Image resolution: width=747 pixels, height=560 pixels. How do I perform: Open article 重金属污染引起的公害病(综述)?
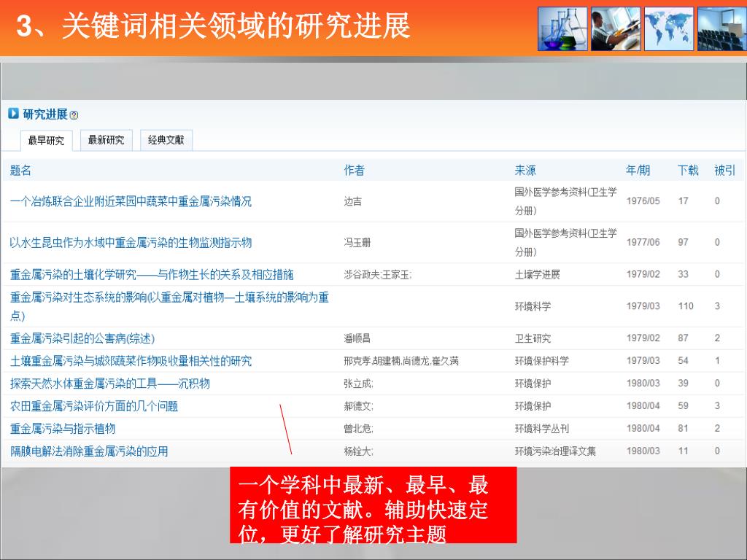pos(82,338)
